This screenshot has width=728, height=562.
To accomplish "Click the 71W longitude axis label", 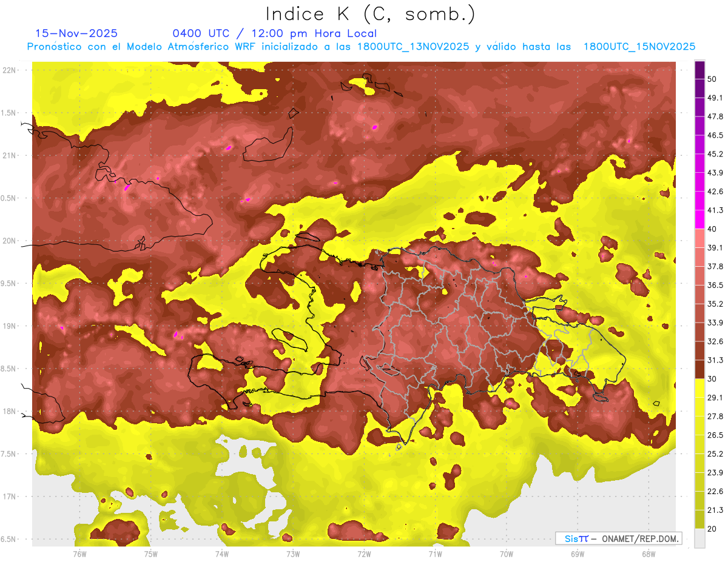I will pyautogui.click(x=435, y=554).
